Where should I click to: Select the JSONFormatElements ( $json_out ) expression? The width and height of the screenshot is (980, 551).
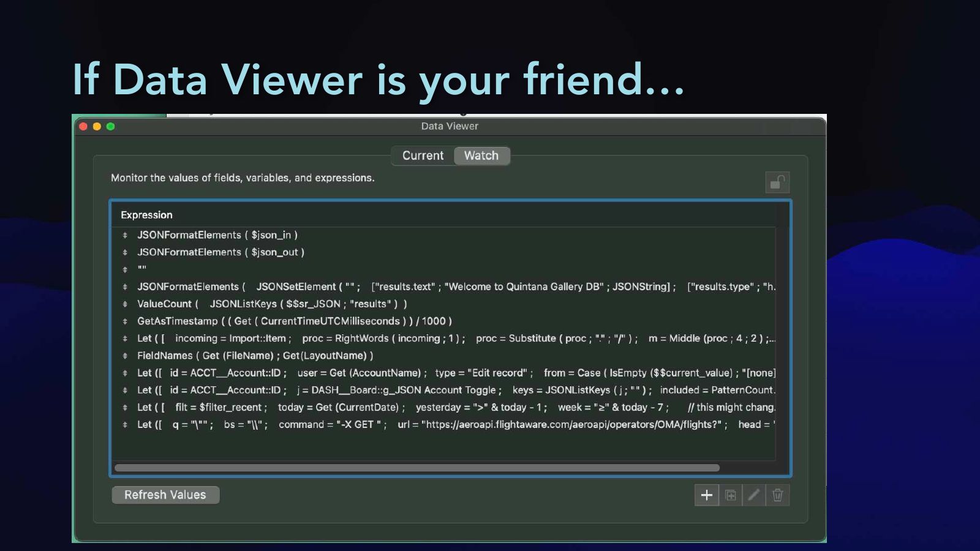pos(221,252)
